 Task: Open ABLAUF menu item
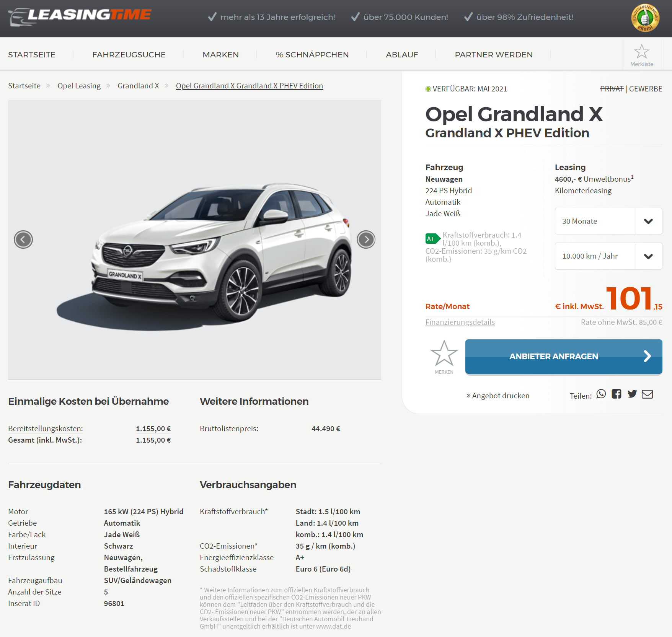[x=402, y=55]
